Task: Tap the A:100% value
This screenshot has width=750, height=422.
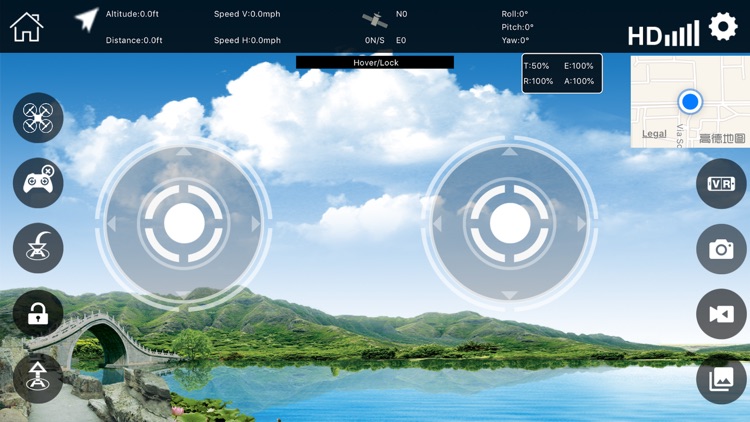Action: tap(579, 81)
